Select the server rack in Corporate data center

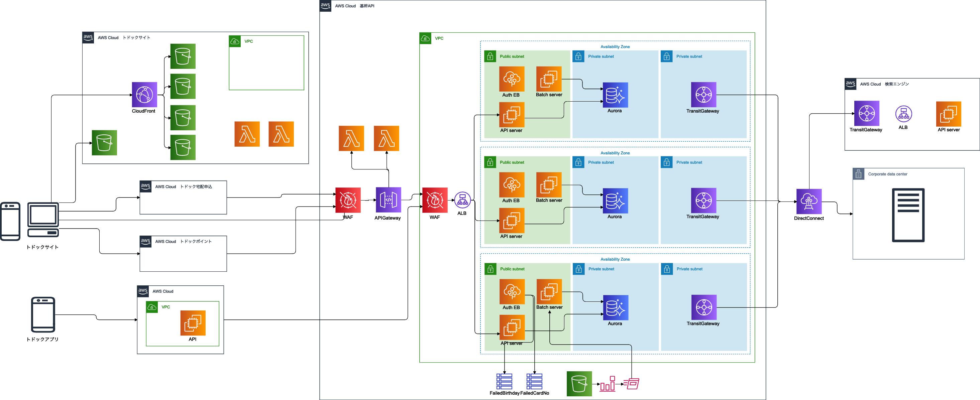pos(908,215)
